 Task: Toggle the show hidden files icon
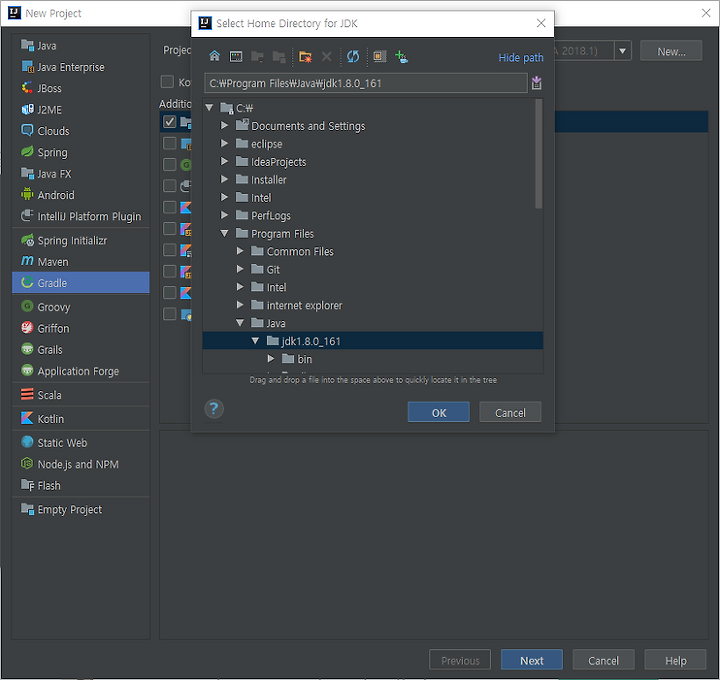pos(379,56)
